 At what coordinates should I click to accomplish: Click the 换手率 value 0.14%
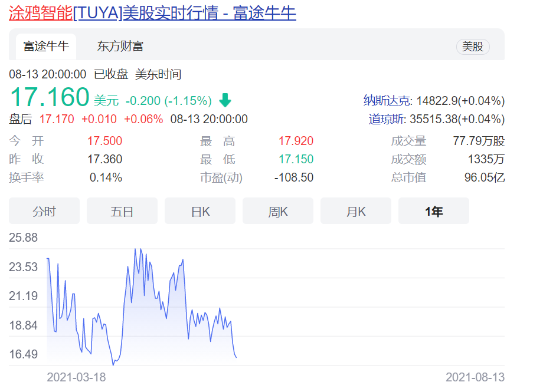106,177
